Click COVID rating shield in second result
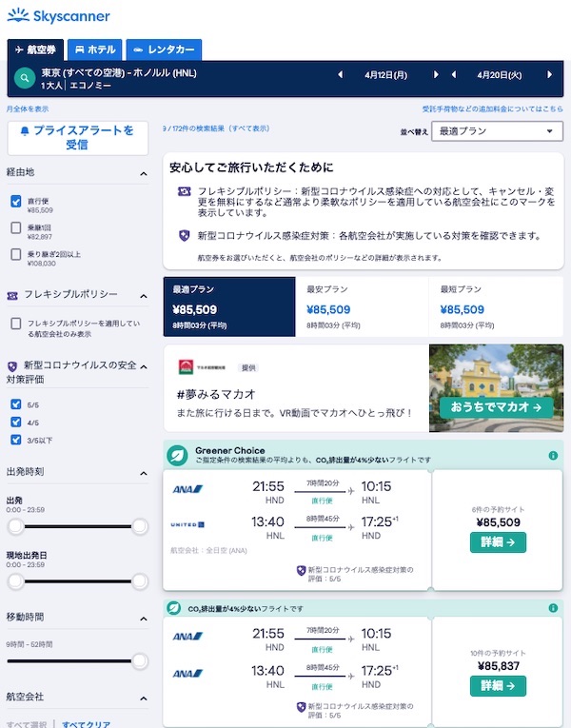Screen dimensions: 571x728 click(301, 707)
